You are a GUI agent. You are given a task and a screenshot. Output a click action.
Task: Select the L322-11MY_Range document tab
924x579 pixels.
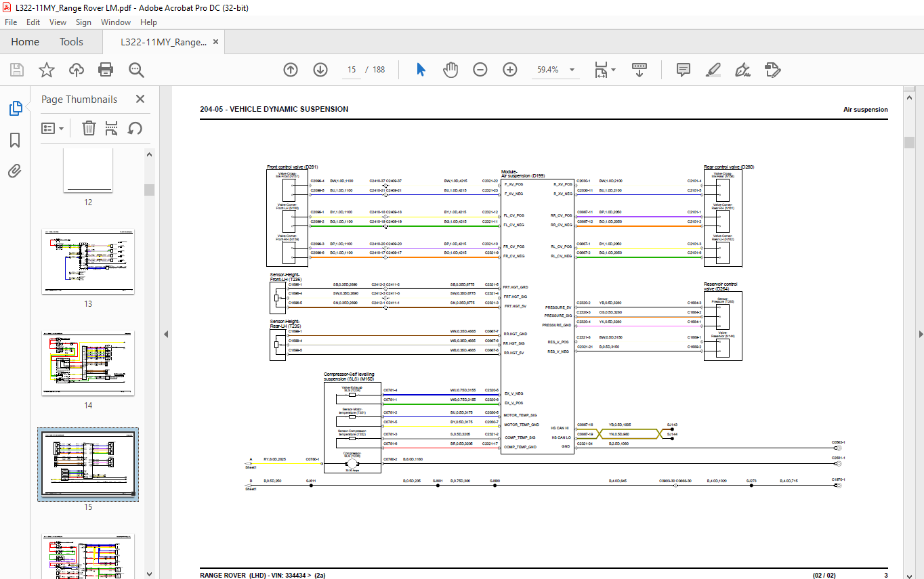point(163,42)
